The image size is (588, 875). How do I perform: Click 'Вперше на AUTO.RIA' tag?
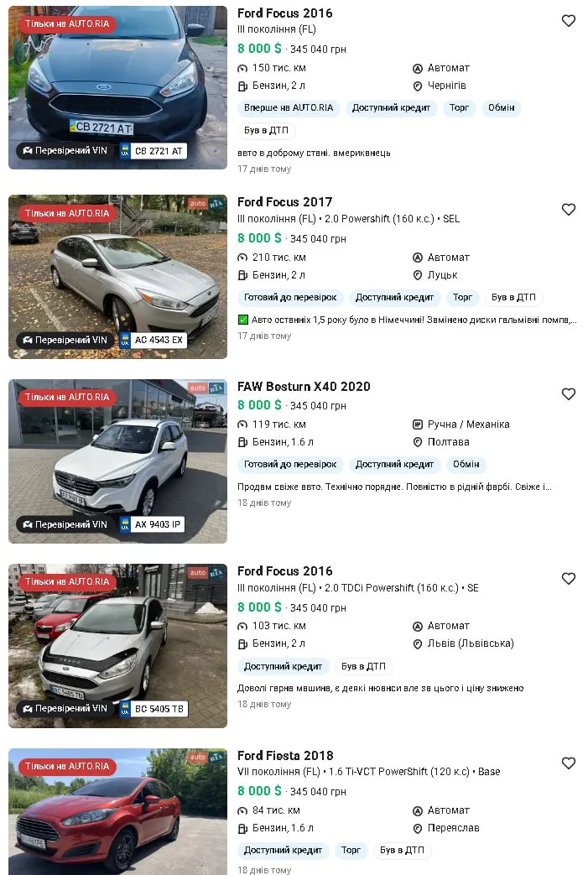point(289,108)
